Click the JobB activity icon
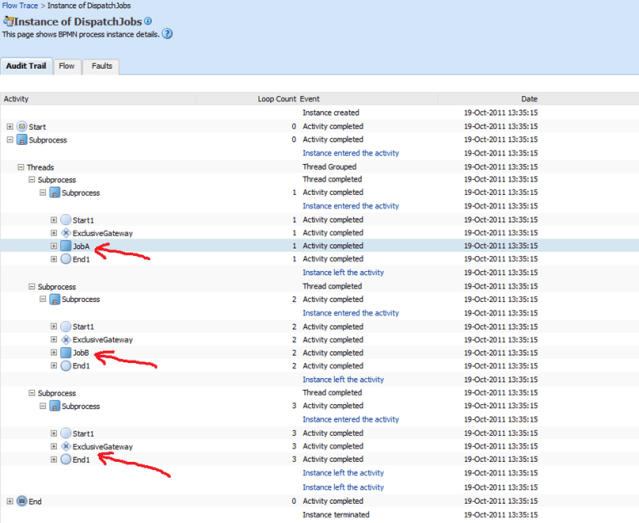 (66, 353)
